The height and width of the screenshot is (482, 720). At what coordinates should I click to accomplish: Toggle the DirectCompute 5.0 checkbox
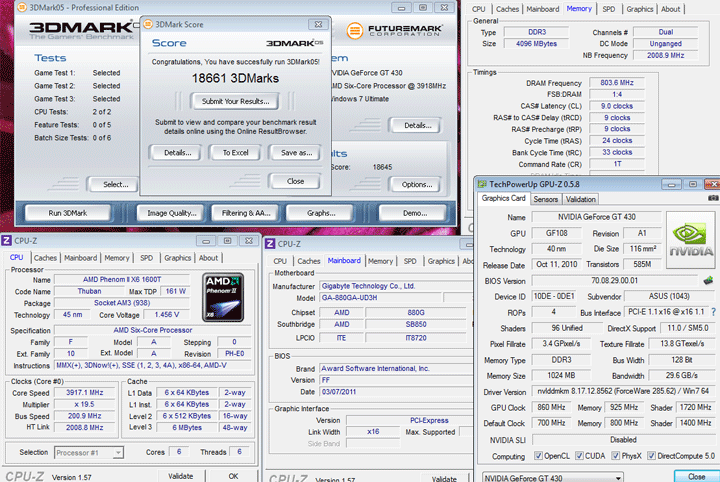[x=651, y=456]
